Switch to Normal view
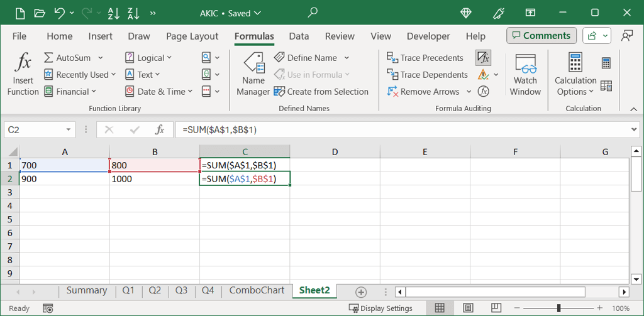 coord(440,308)
